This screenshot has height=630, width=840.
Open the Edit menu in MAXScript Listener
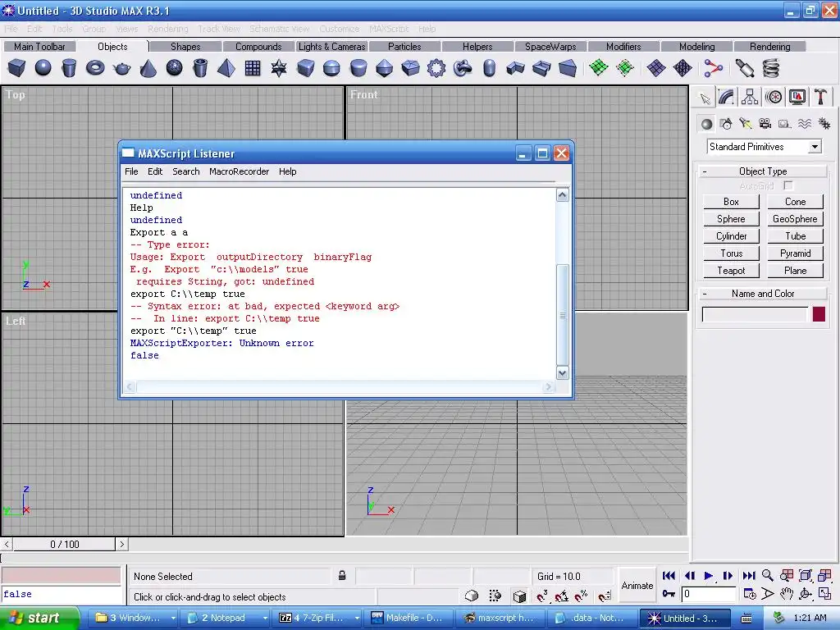(x=155, y=171)
